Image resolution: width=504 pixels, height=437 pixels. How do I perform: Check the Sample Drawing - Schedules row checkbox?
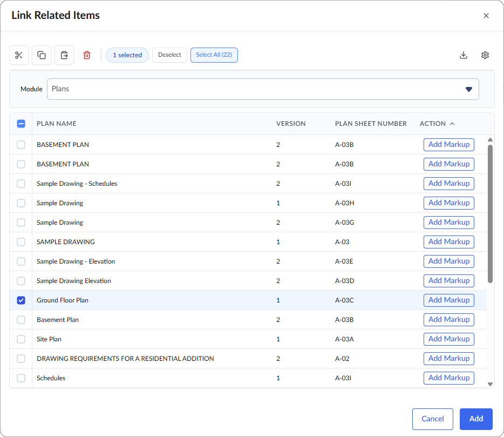click(21, 184)
